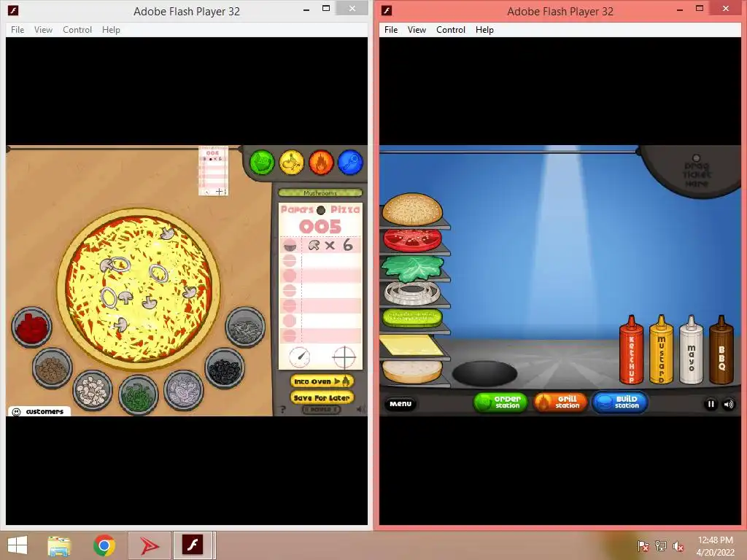Image resolution: width=747 pixels, height=560 pixels.
Task: Click the small order ticket 005 on the line
Action: tap(213, 171)
